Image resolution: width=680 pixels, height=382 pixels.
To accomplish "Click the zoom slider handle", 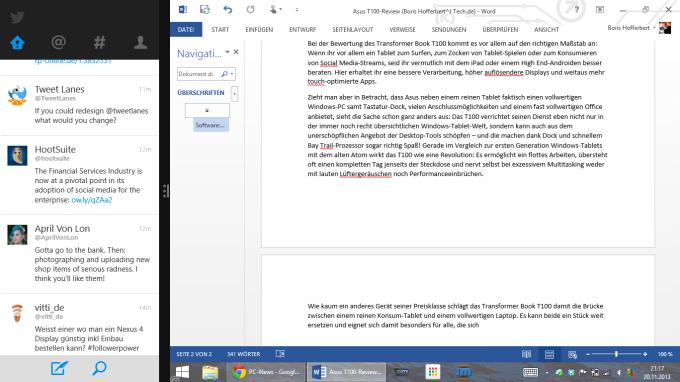I will click(616, 354).
